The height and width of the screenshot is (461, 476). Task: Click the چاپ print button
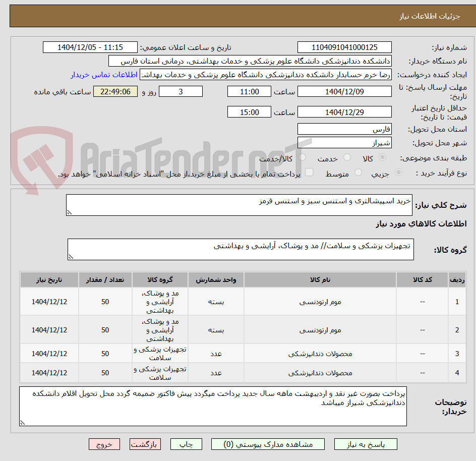coord(186,444)
